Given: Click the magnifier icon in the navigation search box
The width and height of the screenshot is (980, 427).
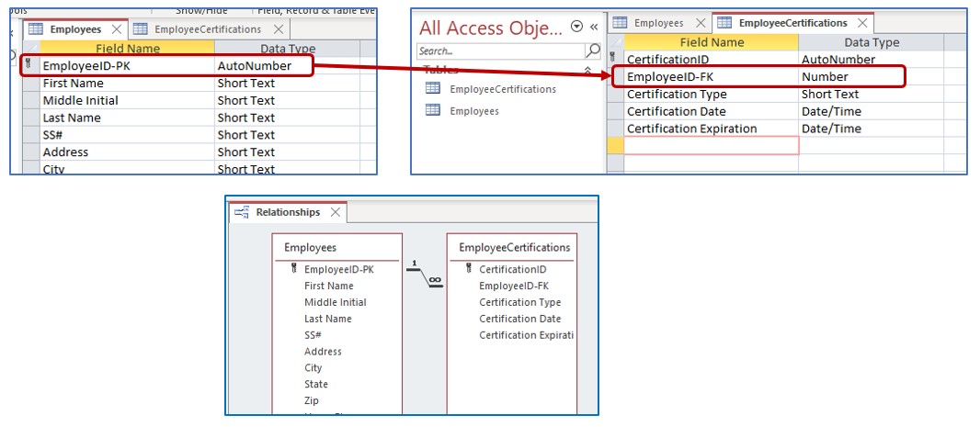Looking at the screenshot, I should click(x=593, y=51).
